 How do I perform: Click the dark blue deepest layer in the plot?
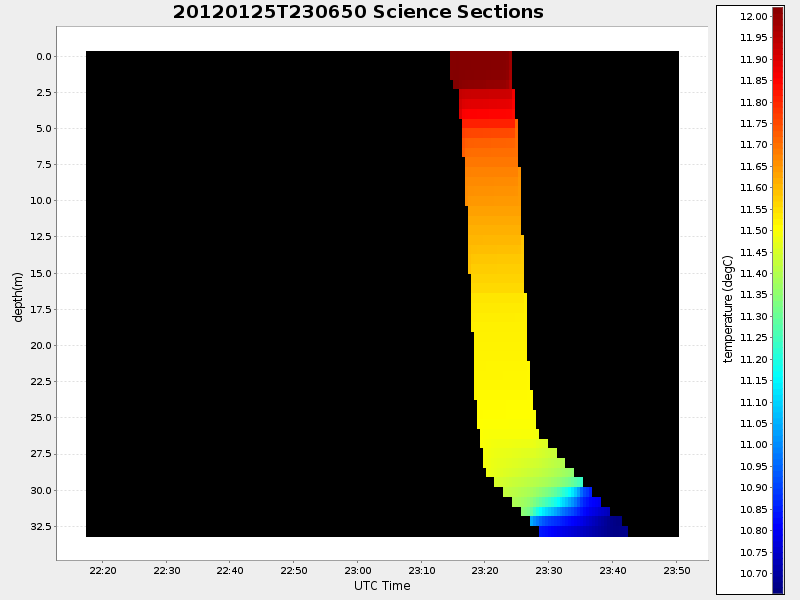(583, 532)
